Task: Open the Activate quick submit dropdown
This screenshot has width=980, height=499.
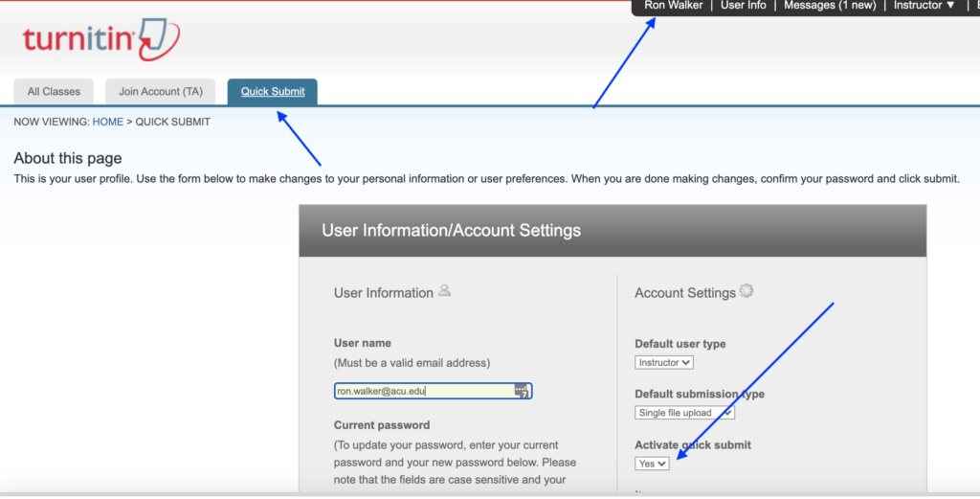Action: click(652, 464)
